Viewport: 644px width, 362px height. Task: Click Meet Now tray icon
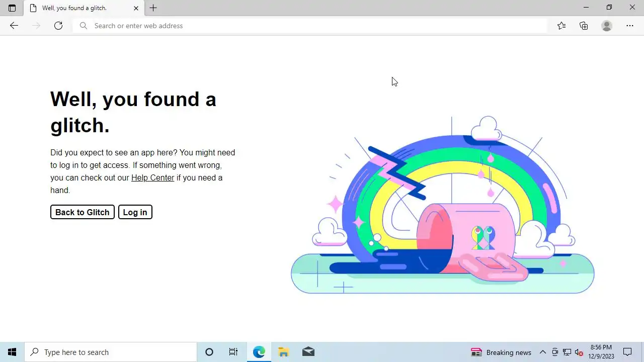tap(555, 352)
